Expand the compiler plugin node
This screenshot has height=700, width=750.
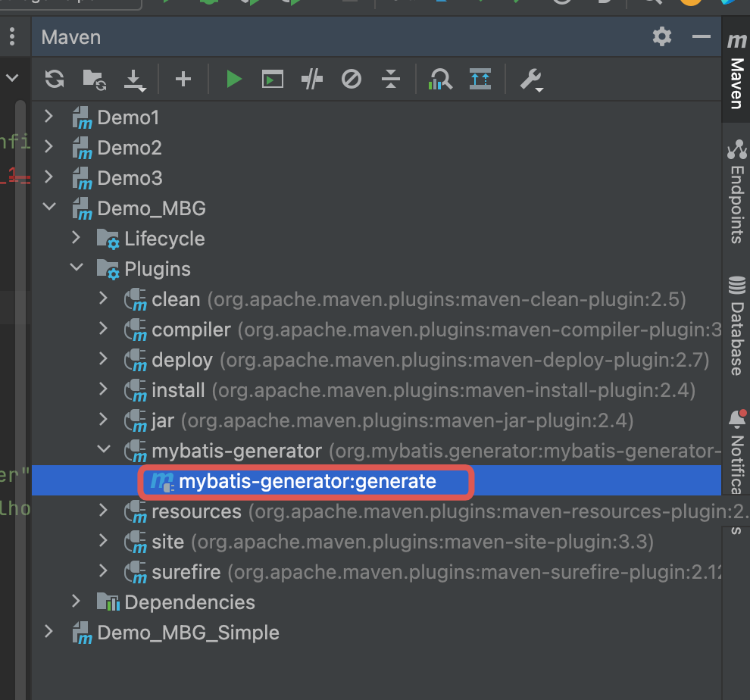[x=103, y=328]
